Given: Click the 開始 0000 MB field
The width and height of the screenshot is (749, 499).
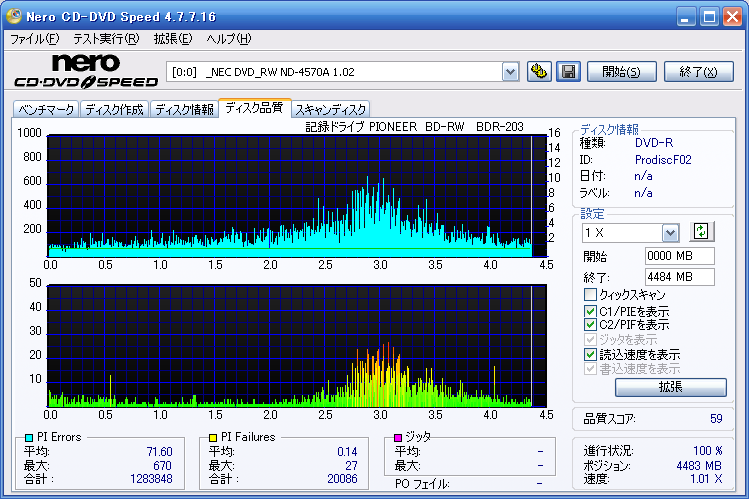Looking at the screenshot, I should point(679,256).
